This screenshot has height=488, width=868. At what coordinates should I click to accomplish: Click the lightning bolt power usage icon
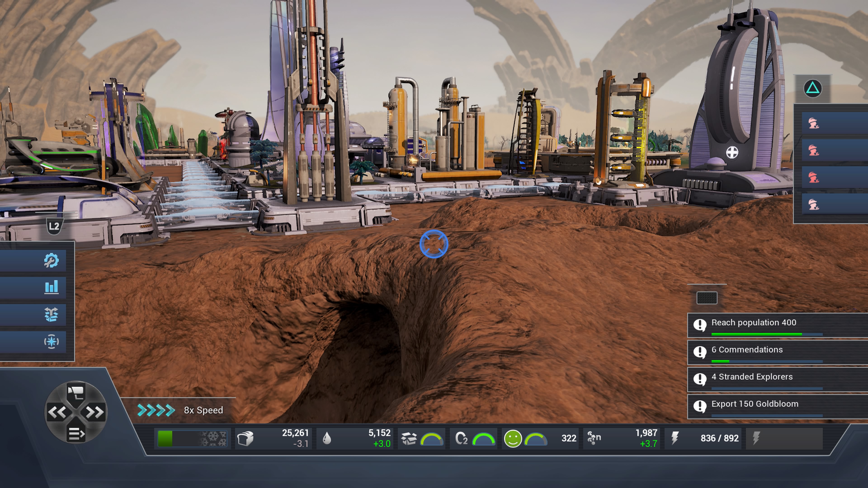tap(675, 438)
